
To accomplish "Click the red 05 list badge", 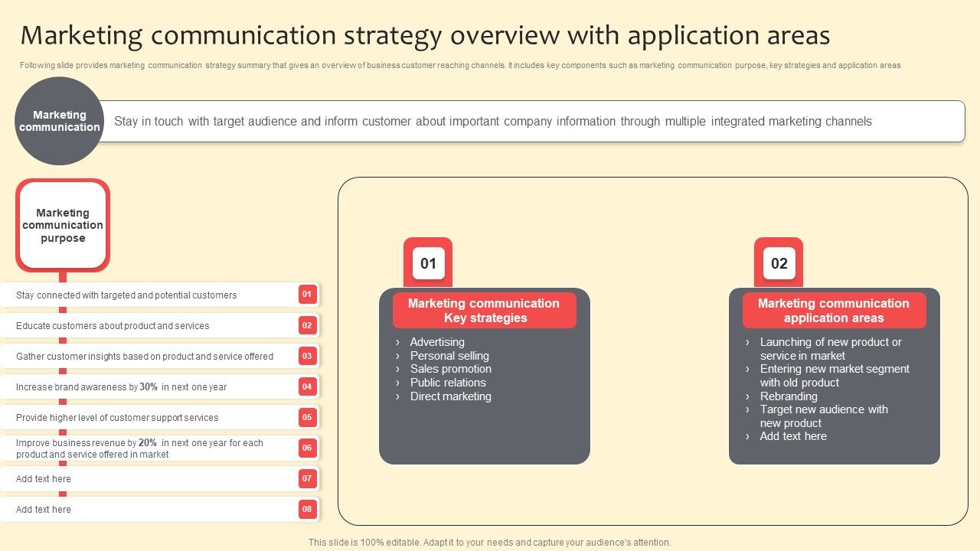I will pos(307,417).
